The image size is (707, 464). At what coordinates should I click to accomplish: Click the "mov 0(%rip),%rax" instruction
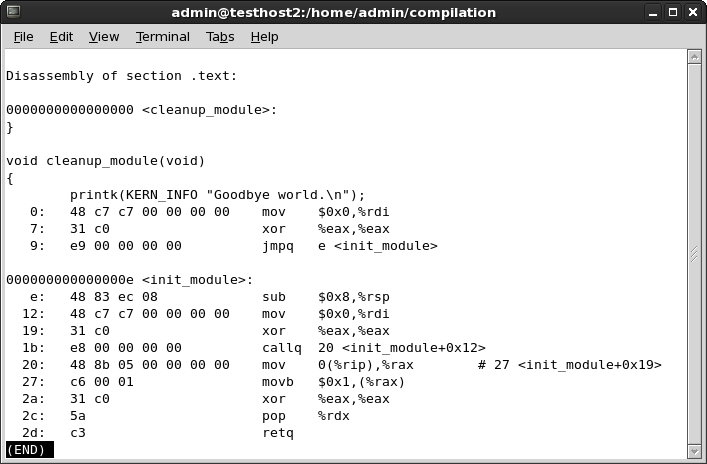338,365
